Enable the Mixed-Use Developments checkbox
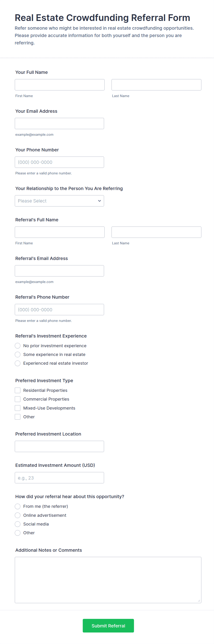This screenshot has height=644, width=214. pyautogui.click(x=17, y=408)
